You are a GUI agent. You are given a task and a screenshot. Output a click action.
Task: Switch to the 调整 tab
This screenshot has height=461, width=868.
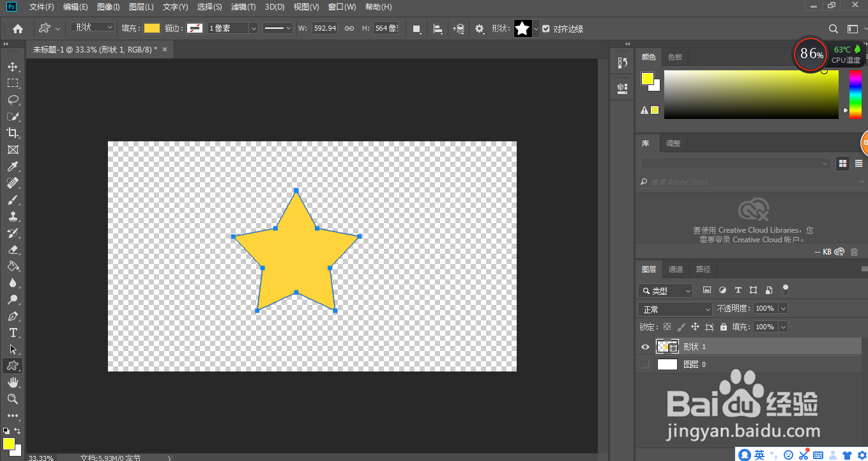click(x=674, y=143)
